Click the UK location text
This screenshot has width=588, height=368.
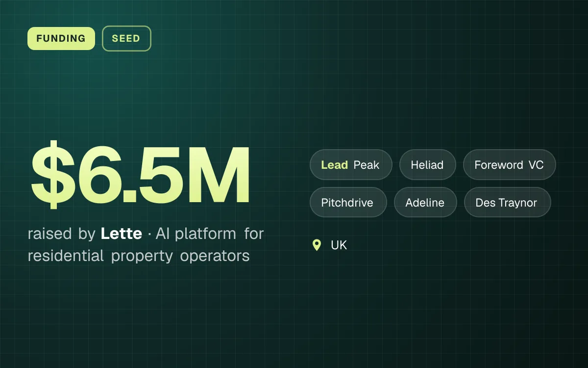339,245
